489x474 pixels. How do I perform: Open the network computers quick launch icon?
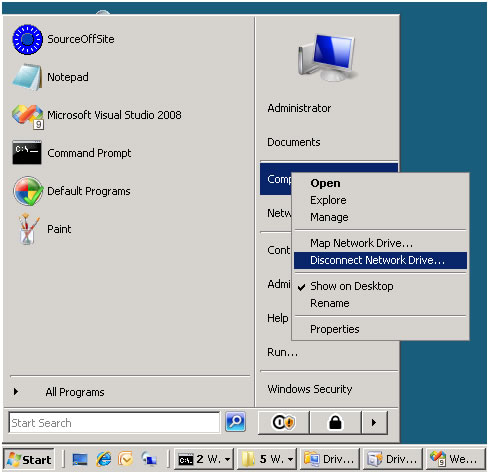click(149, 460)
